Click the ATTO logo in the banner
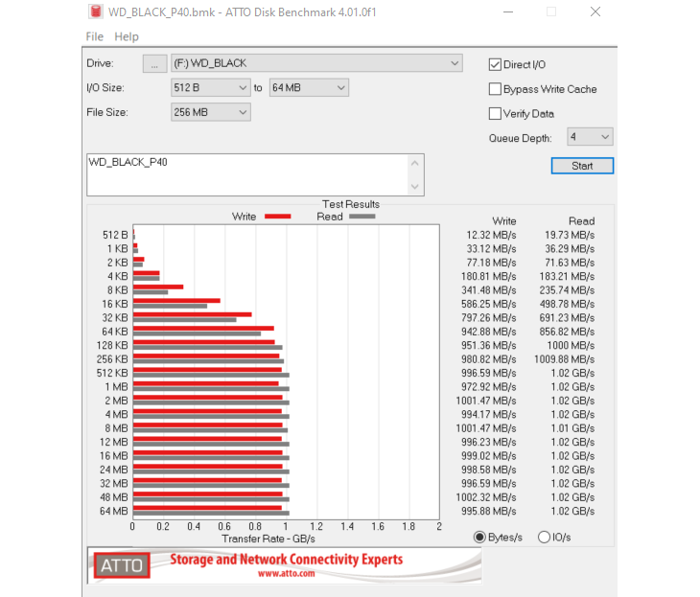Image resolution: width=700 pixels, height=597 pixels. tap(122, 565)
